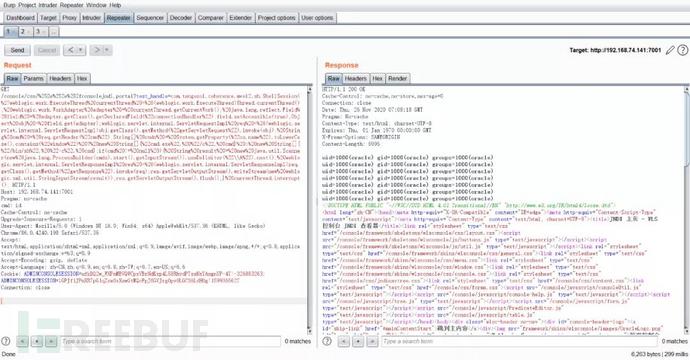Send the request
The height and width of the screenshot is (360, 690).
click(x=17, y=50)
